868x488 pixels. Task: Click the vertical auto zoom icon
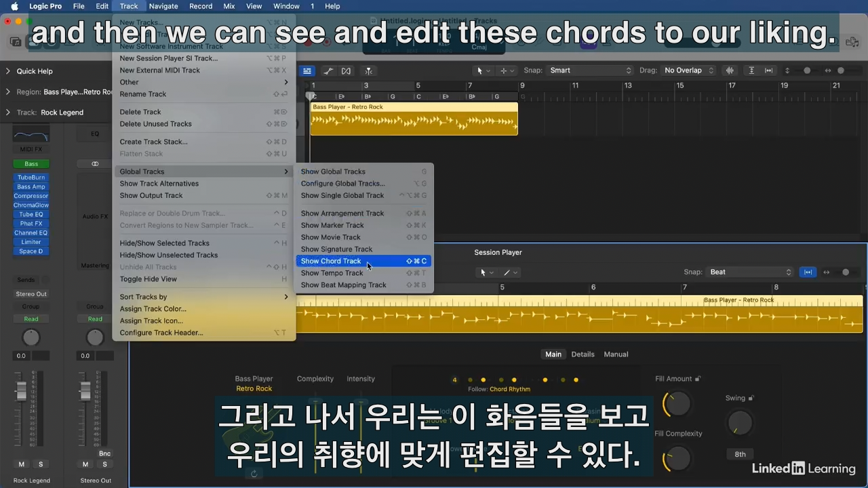(751, 70)
